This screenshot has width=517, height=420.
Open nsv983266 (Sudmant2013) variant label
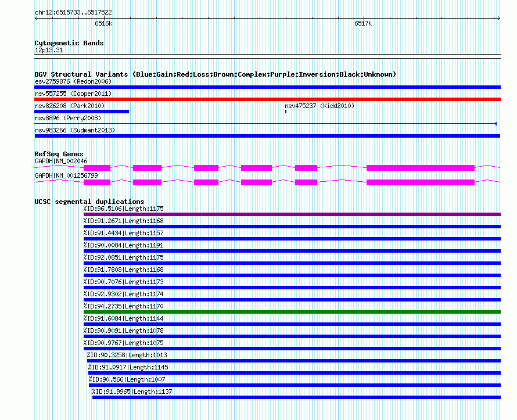click(75, 130)
